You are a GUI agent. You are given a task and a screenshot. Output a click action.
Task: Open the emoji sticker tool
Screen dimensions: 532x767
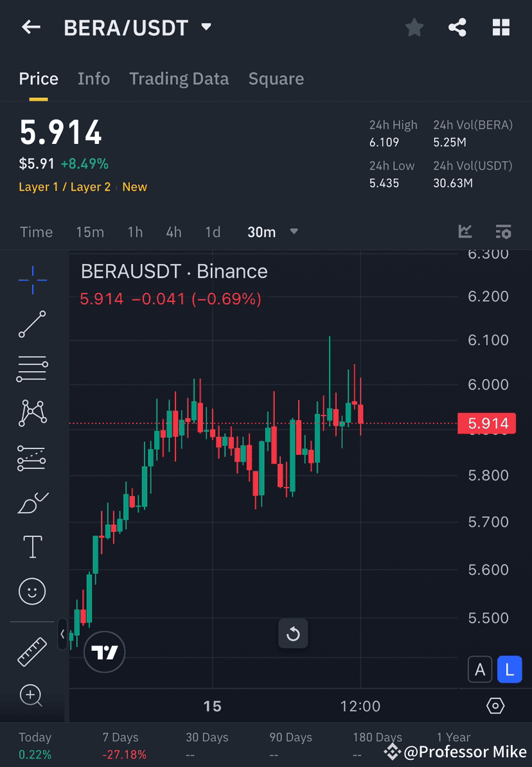[x=31, y=591]
